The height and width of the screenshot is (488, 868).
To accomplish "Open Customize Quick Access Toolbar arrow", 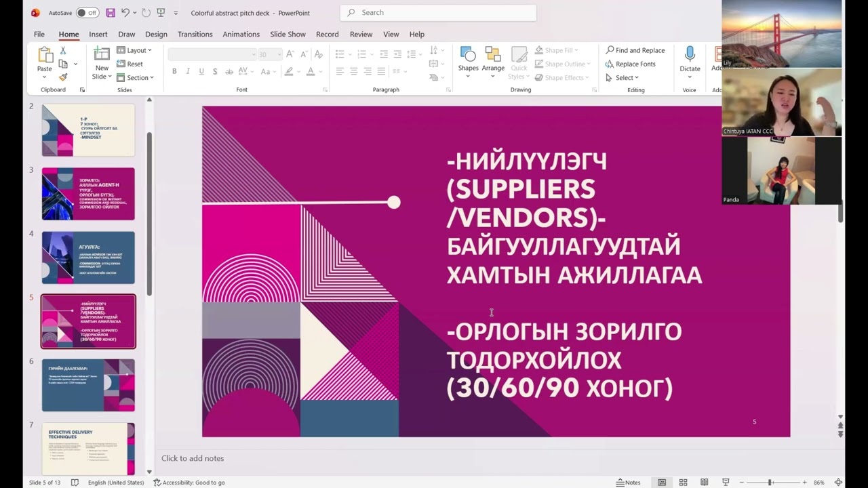I will [x=176, y=13].
